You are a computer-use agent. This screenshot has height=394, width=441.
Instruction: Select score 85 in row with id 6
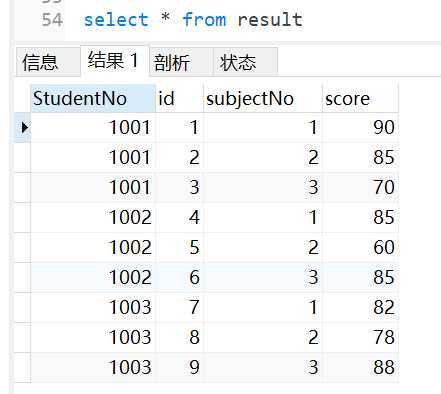click(x=360, y=277)
